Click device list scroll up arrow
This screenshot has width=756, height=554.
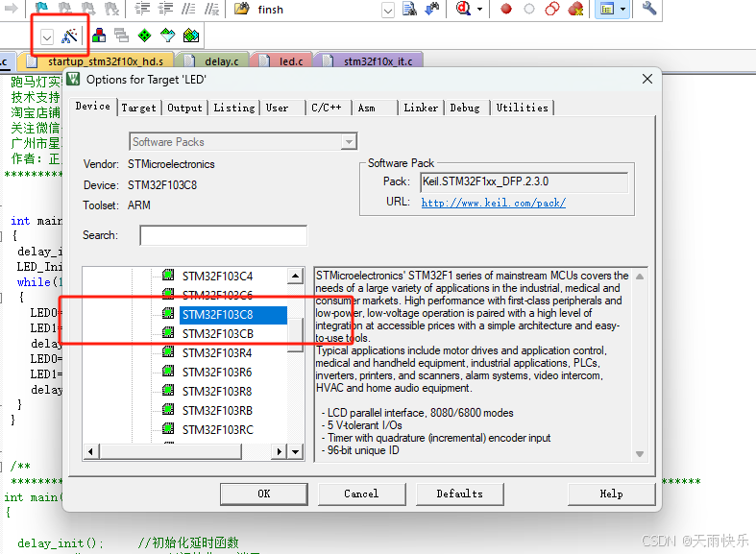(x=296, y=276)
